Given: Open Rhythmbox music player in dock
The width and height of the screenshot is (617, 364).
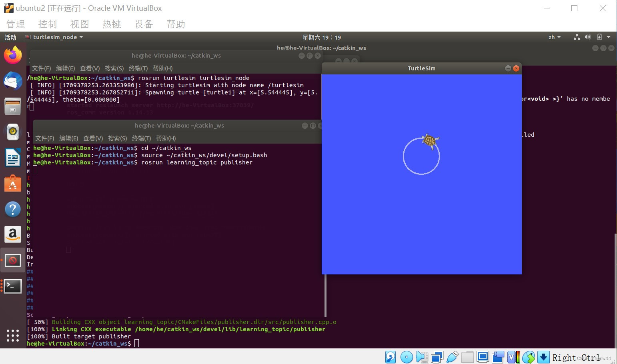Looking at the screenshot, I should coord(13,132).
